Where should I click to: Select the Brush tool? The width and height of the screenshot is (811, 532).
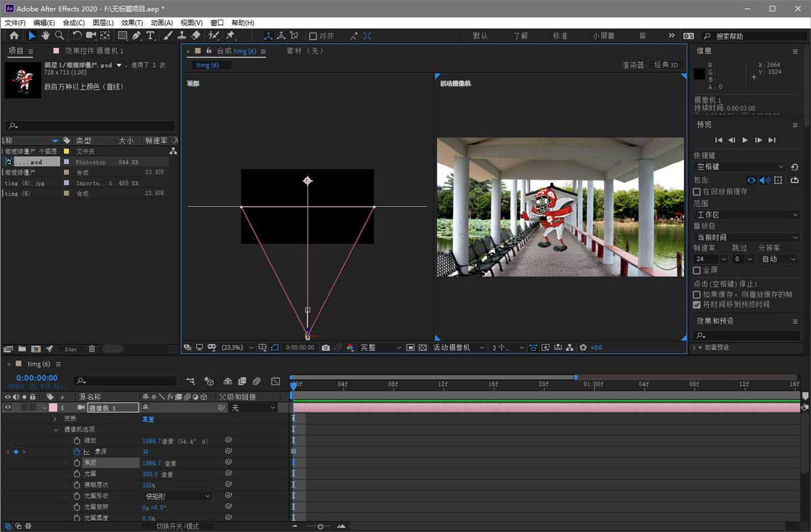(x=168, y=36)
